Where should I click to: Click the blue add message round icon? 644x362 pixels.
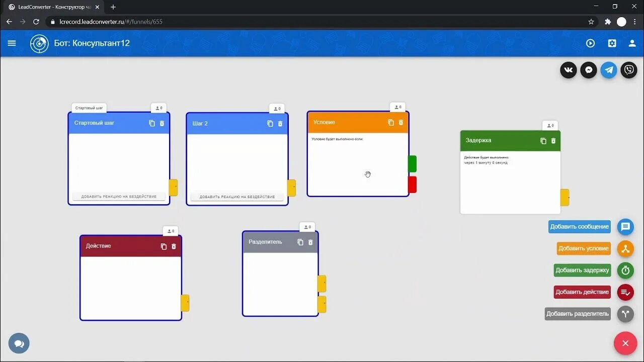625,227
